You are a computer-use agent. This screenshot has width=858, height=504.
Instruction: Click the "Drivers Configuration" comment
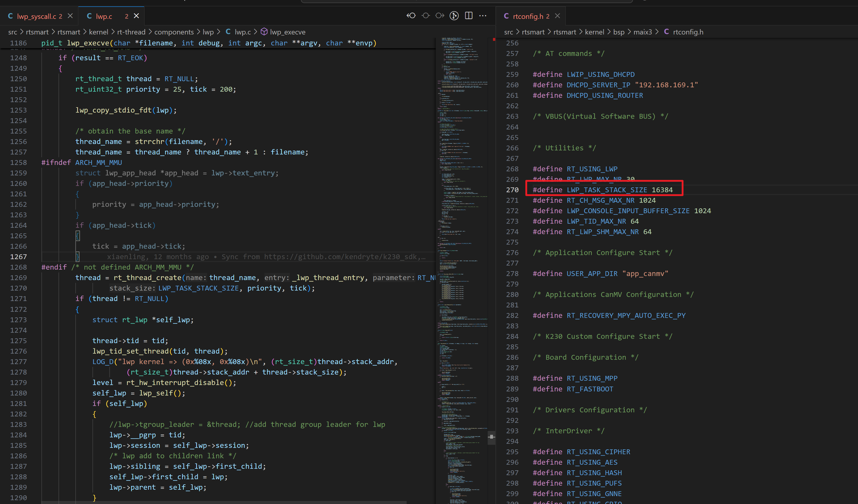[x=590, y=410]
